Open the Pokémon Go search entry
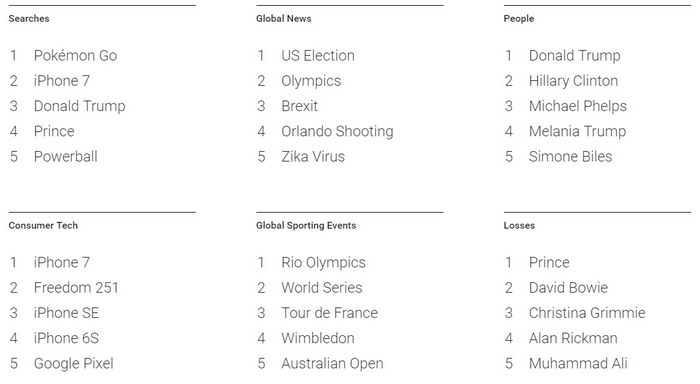This screenshot has width=700, height=384. coord(75,56)
